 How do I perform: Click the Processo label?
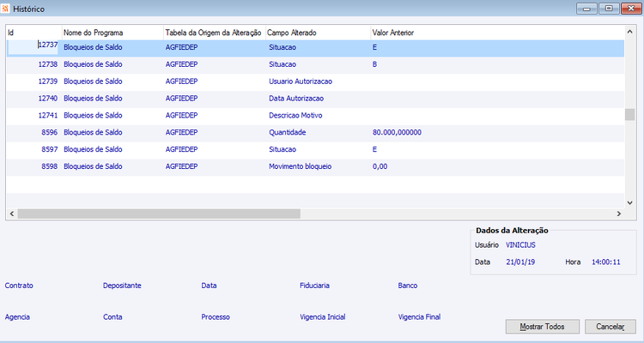pyautogui.click(x=216, y=316)
